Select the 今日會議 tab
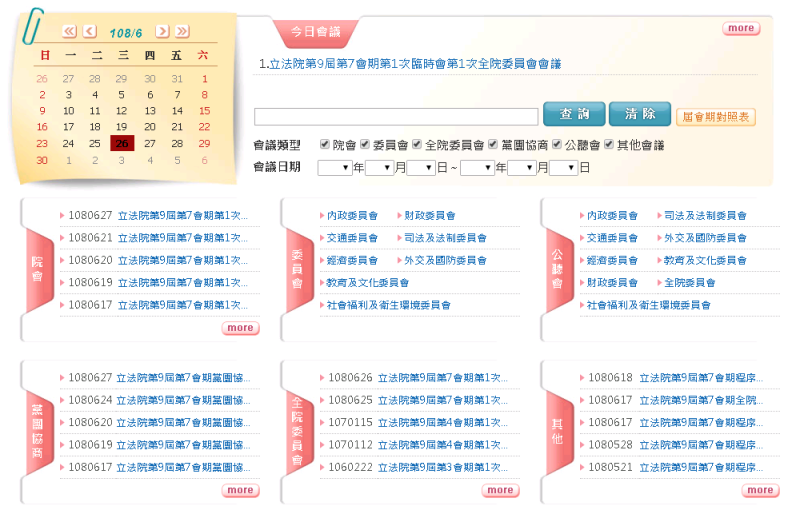The image size is (792, 510). click(x=315, y=32)
